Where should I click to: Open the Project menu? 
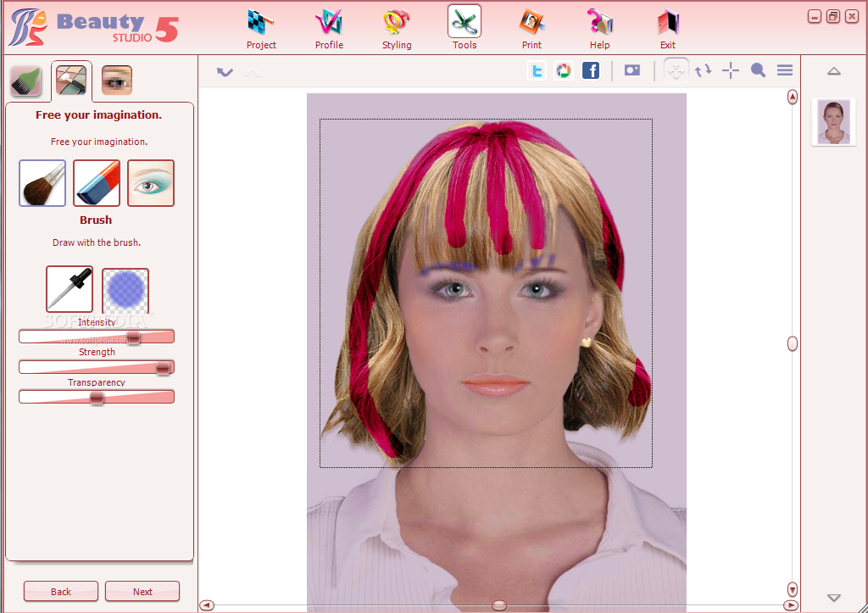coord(261,30)
